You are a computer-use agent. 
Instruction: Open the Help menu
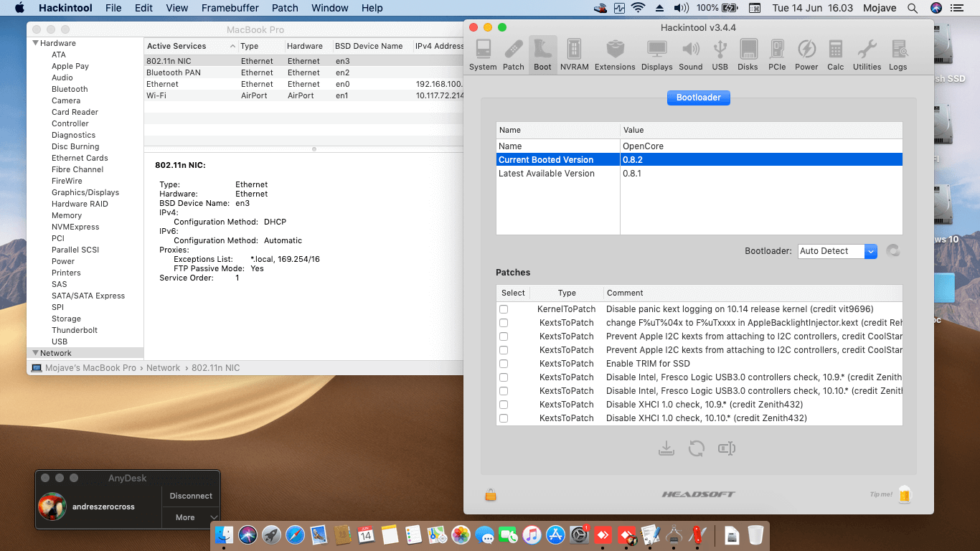coord(372,8)
